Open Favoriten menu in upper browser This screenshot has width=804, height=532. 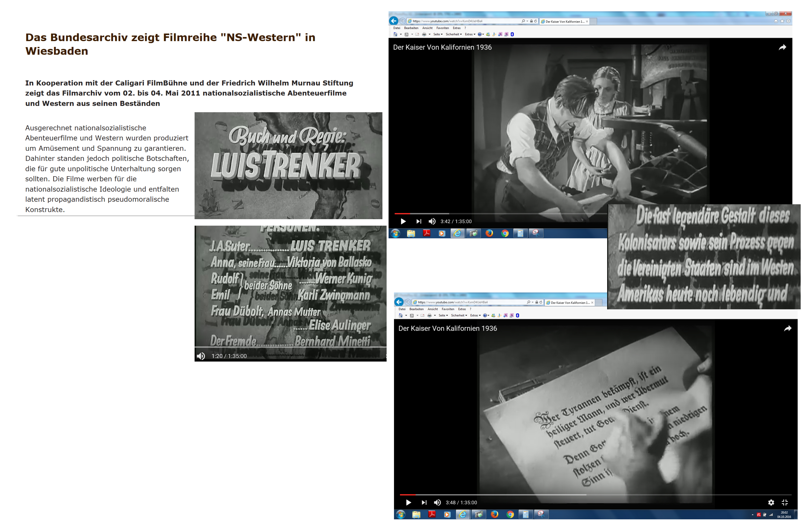[x=442, y=28]
